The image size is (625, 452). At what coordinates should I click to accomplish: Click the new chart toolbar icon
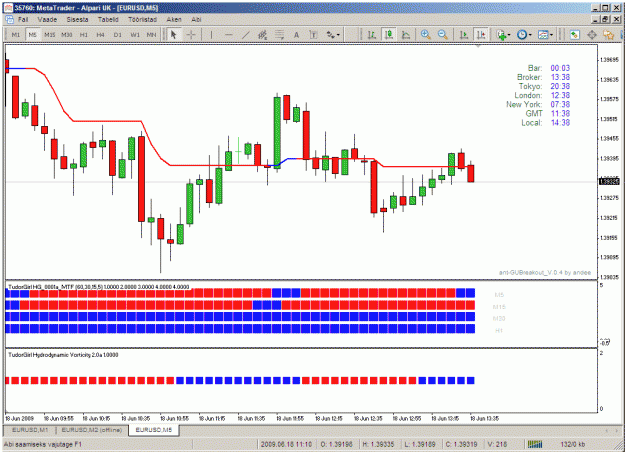(x=574, y=35)
